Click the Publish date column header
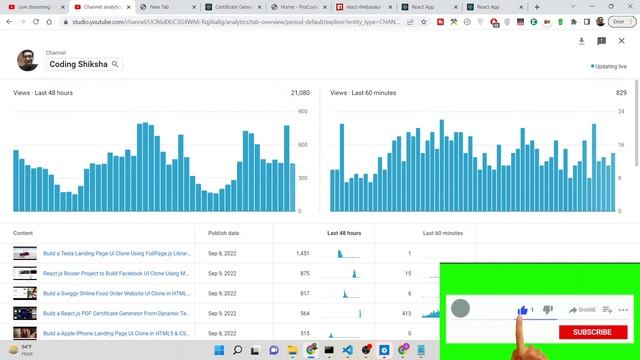This screenshot has height=360, width=640. click(x=223, y=233)
